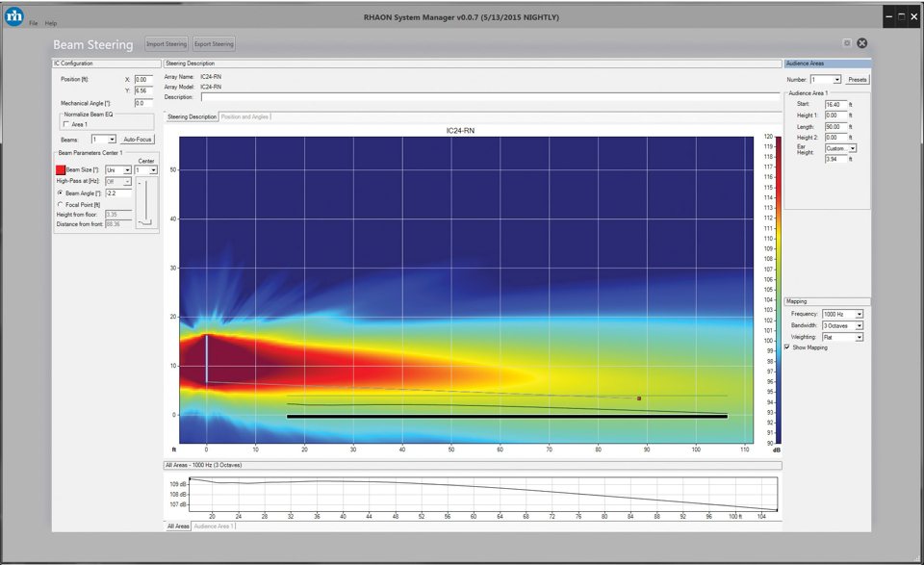Click the Height 1 input field

[835, 116]
